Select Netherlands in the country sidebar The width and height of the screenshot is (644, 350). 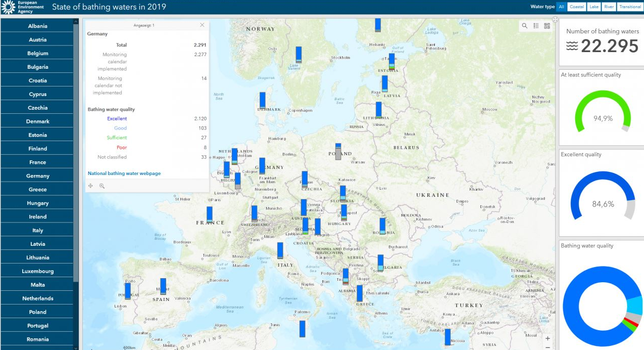(x=37, y=298)
